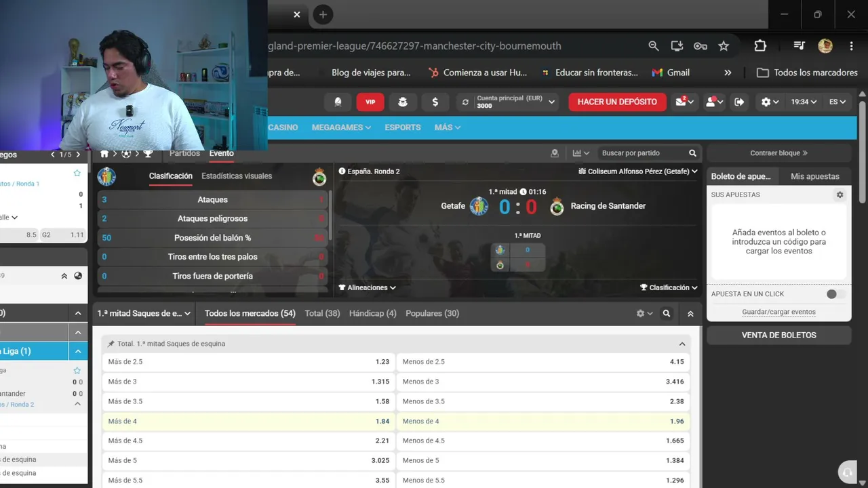The image size is (868, 488).
Task: Bet on Más de 4 at 1.84
Action: (x=248, y=422)
